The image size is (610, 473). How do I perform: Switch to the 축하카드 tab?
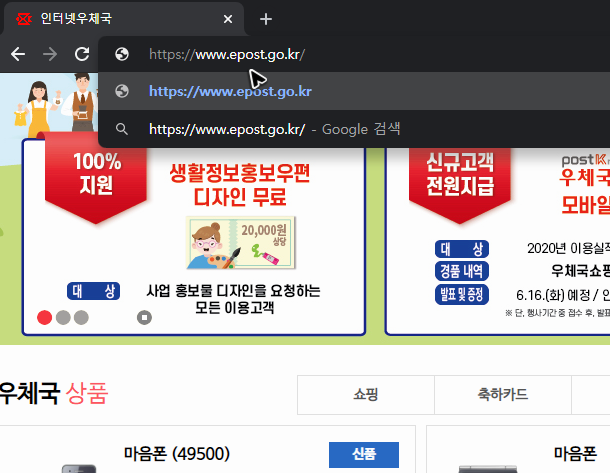click(503, 395)
